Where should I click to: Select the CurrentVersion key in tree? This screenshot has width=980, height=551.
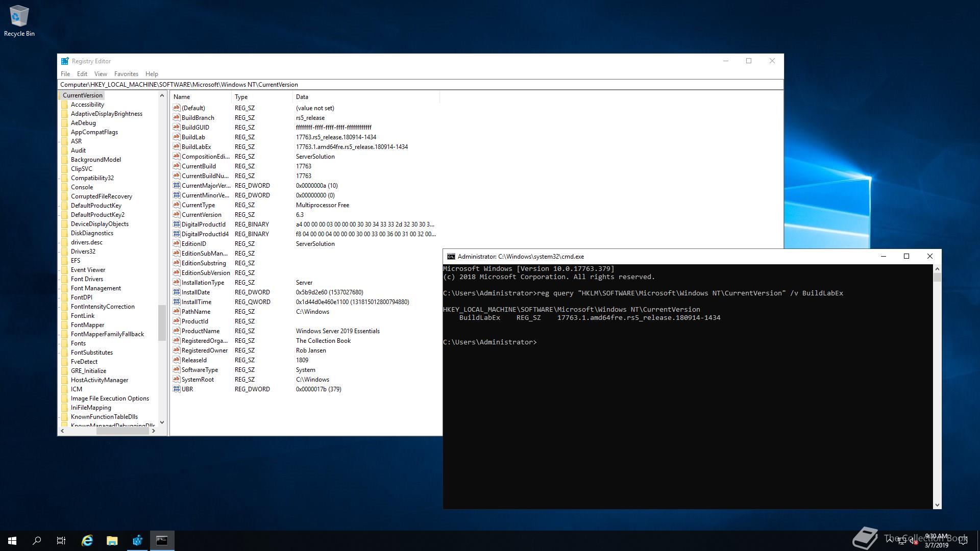[82, 95]
